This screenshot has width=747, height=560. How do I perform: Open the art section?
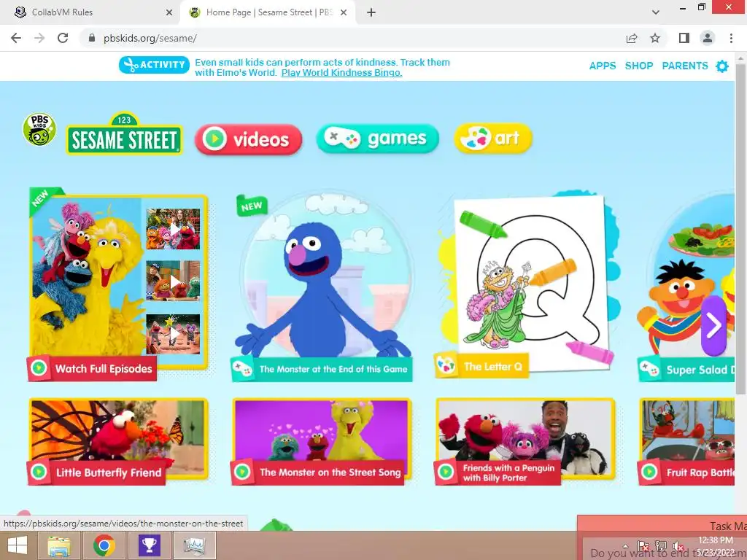492,138
